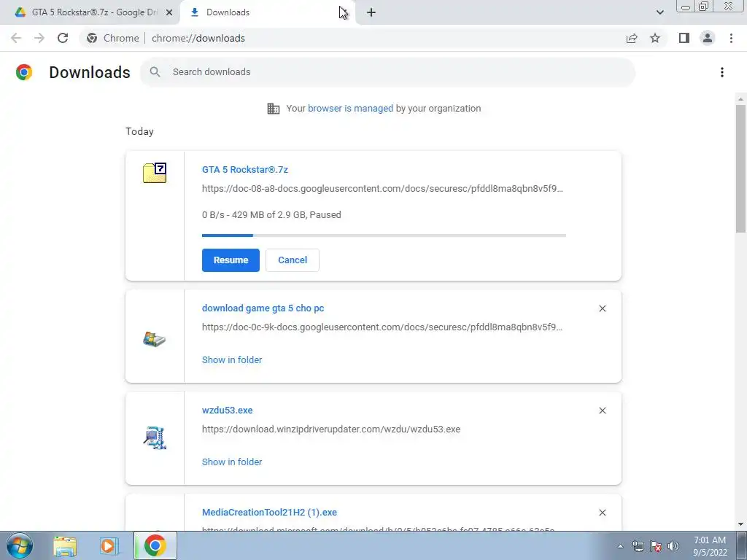Cancel the GTA 5 Rockstar download
Image resolution: width=747 pixels, height=560 pixels.
293,260
